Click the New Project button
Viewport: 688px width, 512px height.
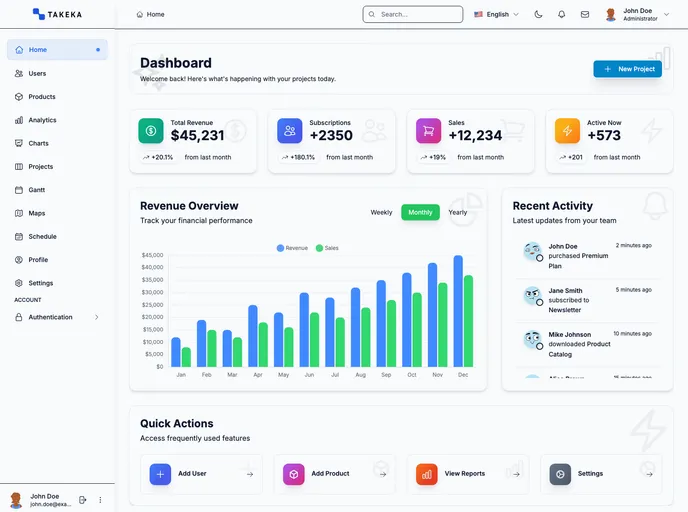click(x=627, y=69)
